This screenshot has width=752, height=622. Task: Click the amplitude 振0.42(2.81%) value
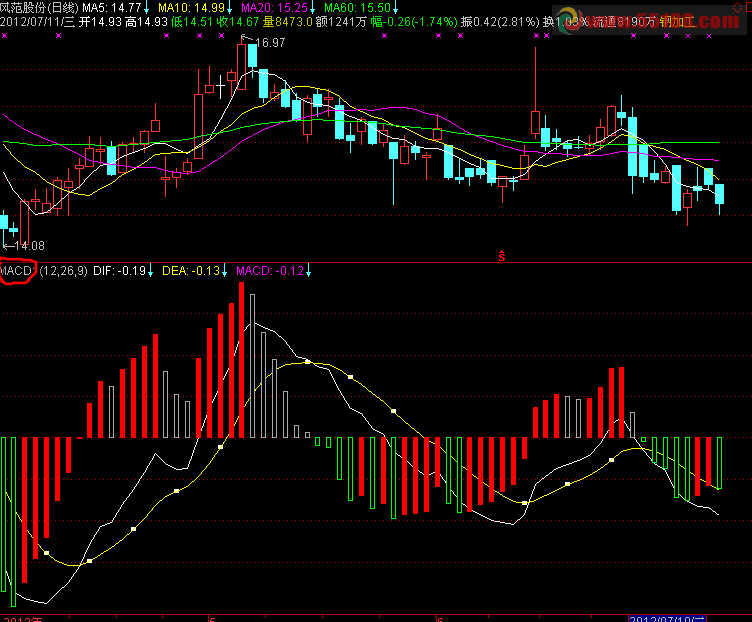[500, 22]
